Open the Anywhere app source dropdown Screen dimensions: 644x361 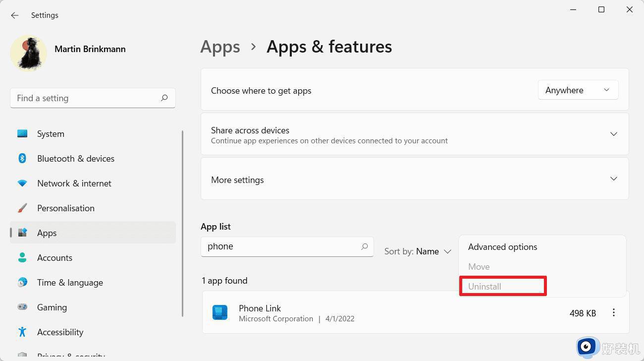click(x=578, y=90)
